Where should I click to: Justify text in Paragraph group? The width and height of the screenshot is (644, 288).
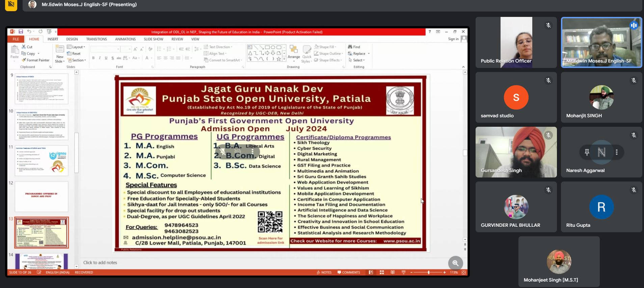point(178,58)
